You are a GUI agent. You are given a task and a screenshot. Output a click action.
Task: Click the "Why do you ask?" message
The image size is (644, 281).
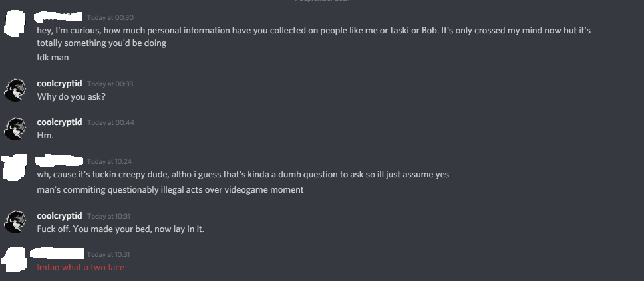coord(71,96)
